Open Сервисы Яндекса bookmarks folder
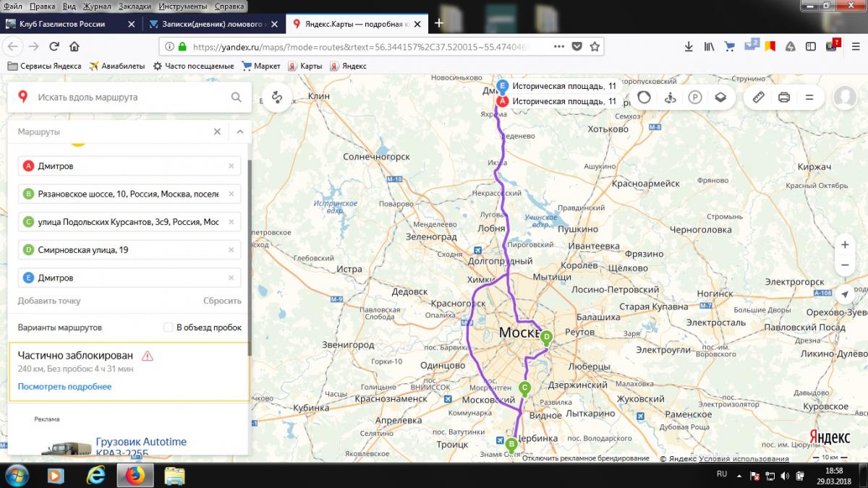Screen dimensions: 868x488 click(x=44, y=66)
